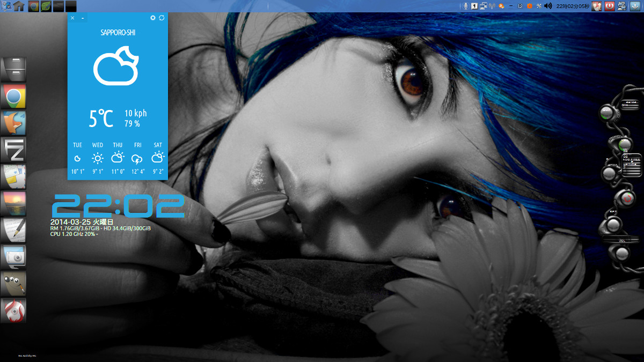Select the THU forecast day
Viewport: 644px width, 362px height.
(x=118, y=158)
